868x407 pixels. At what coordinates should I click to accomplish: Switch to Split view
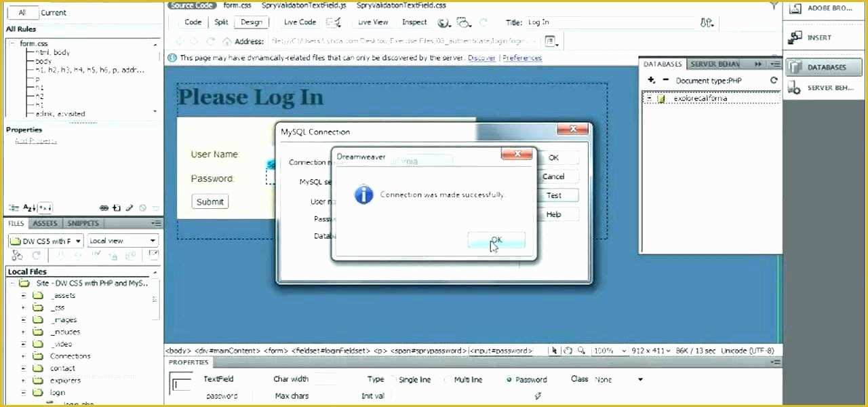click(221, 22)
